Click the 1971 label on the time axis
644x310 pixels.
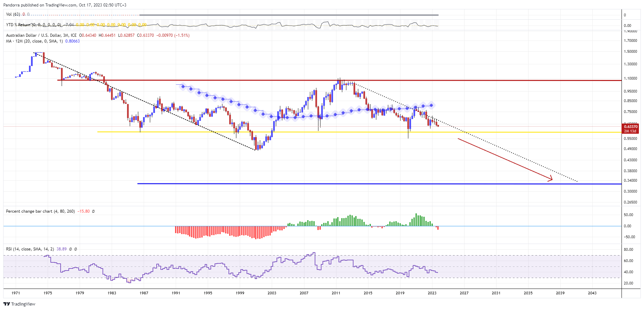coord(16,293)
